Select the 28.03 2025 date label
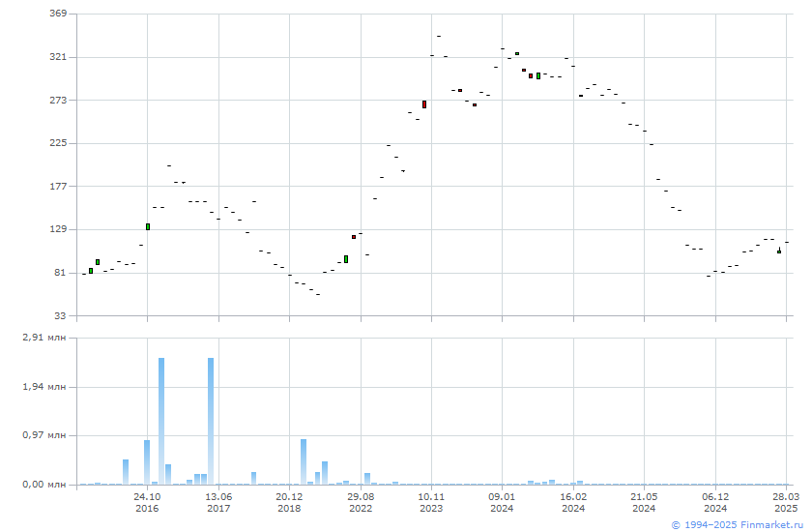 coord(786,502)
